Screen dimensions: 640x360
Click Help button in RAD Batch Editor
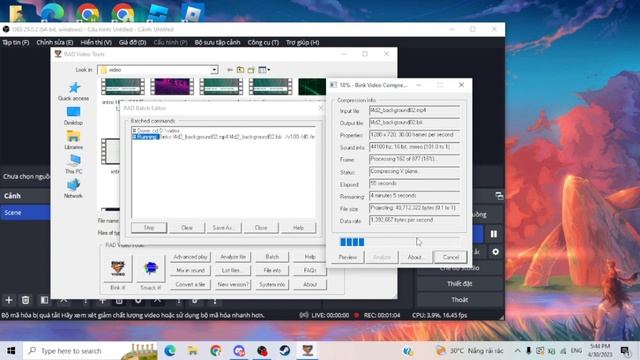coord(298,228)
